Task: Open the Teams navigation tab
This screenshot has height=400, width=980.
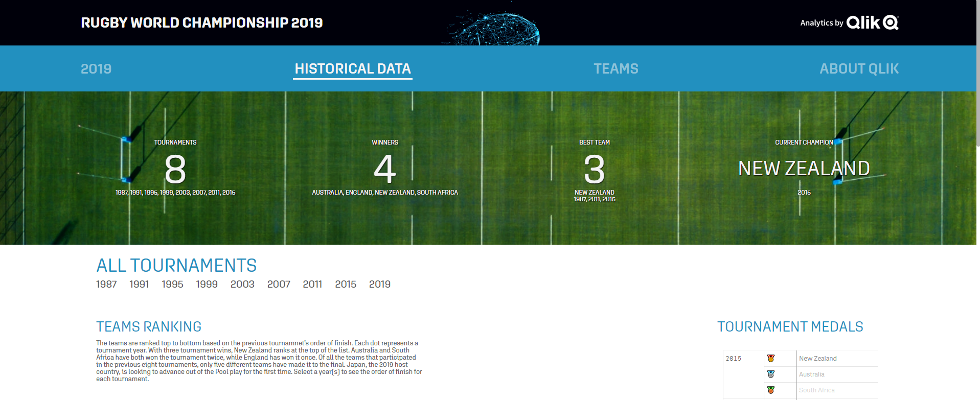Action: pyautogui.click(x=616, y=69)
